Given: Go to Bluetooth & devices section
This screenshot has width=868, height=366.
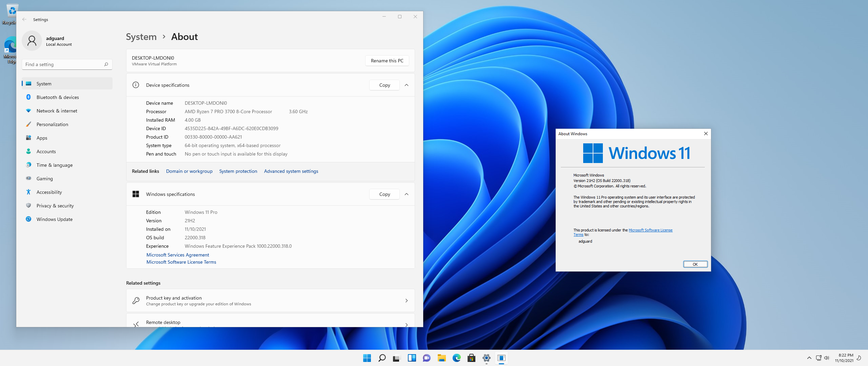Looking at the screenshot, I should 58,97.
